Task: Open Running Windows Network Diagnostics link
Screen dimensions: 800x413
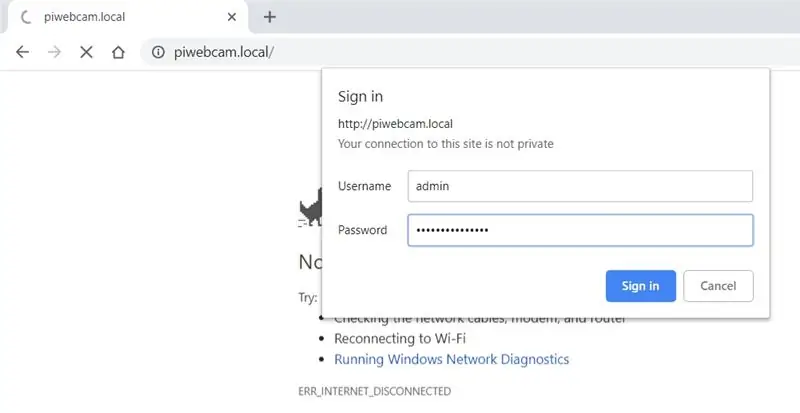Action: (452, 359)
